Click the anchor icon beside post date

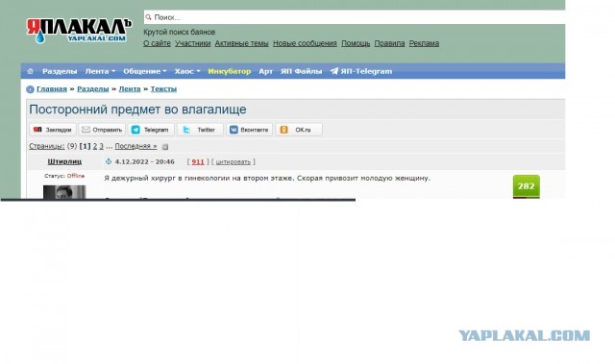pyautogui.click(x=109, y=161)
